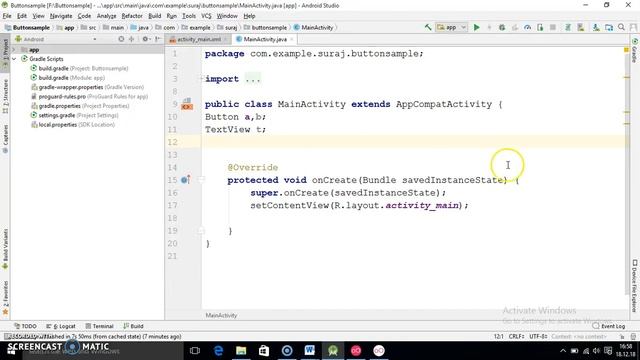This screenshot has width=640, height=360.
Task: Open the Refactor menu
Action: tap(132, 16)
